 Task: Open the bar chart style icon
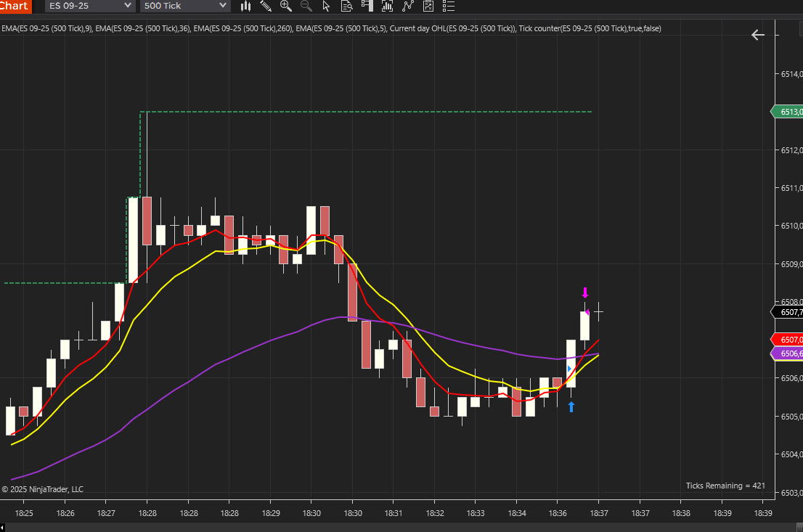[246, 6]
